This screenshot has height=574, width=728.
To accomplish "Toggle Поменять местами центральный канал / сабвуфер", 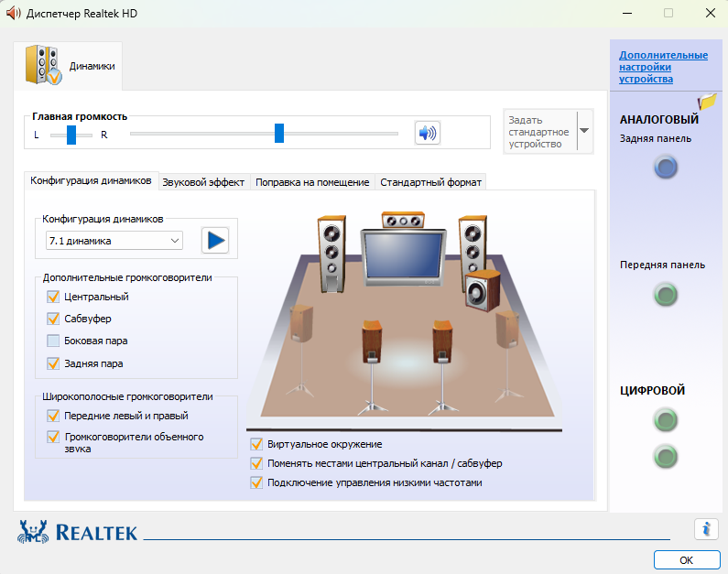I will [x=256, y=463].
